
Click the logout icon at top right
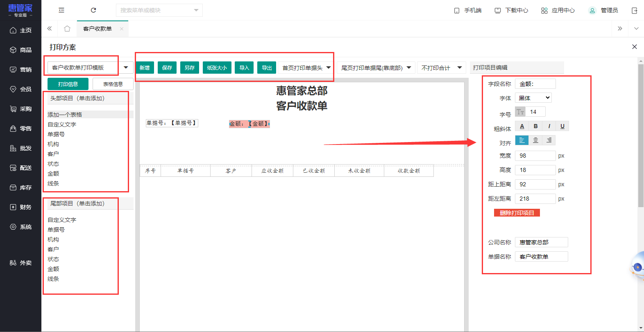(x=634, y=10)
